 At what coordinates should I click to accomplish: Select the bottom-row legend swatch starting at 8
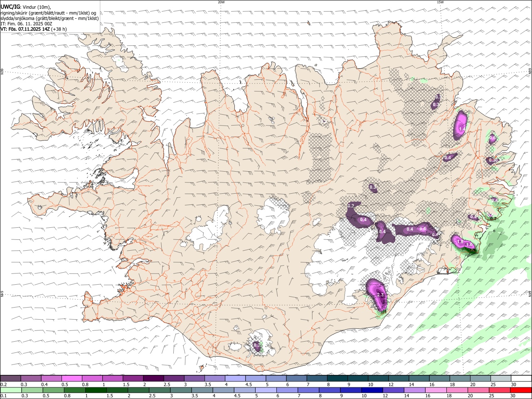329,390
